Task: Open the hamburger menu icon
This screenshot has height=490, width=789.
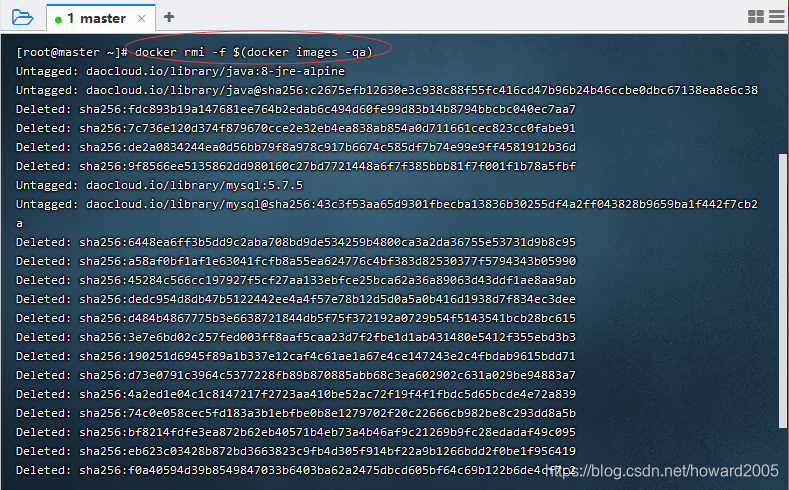Action: click(777, 17)
